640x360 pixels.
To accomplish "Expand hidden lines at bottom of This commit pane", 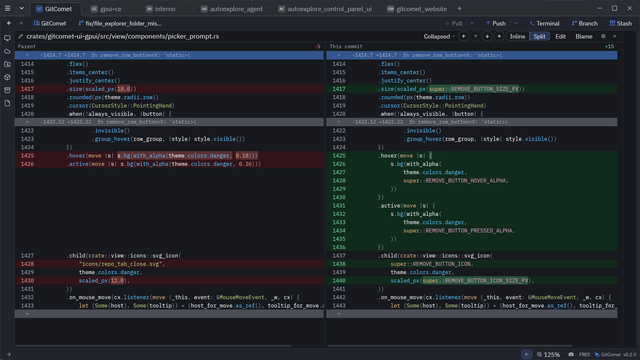I will pyautogui.click(x=472, y=314).
